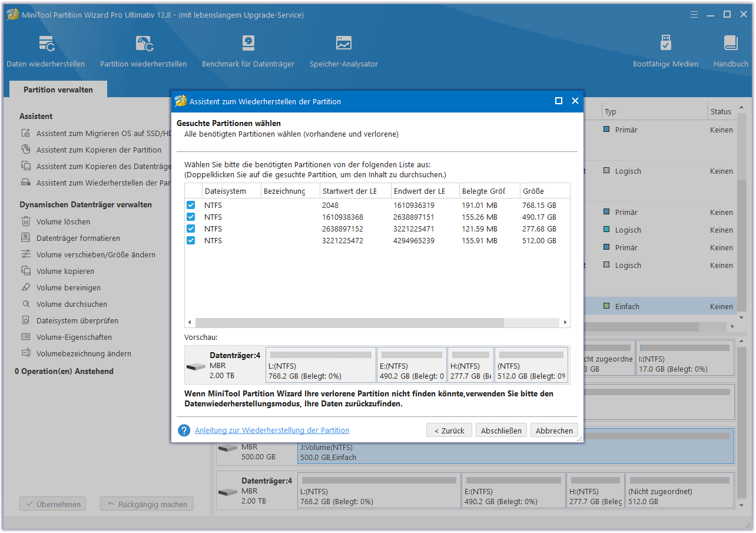756x533 pixels.
Task: Sort by Dateisystem column header
Action: pyautogui.click(x=231, y=191)
